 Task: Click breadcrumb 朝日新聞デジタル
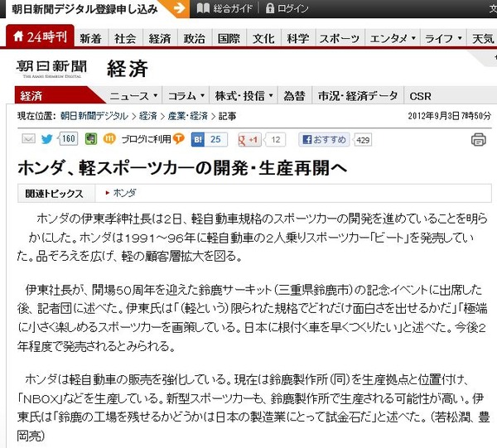point(94,116)
